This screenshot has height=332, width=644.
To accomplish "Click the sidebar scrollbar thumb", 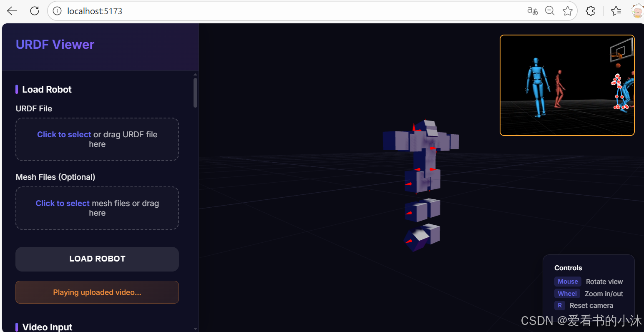I will click(x=195, y=93).
